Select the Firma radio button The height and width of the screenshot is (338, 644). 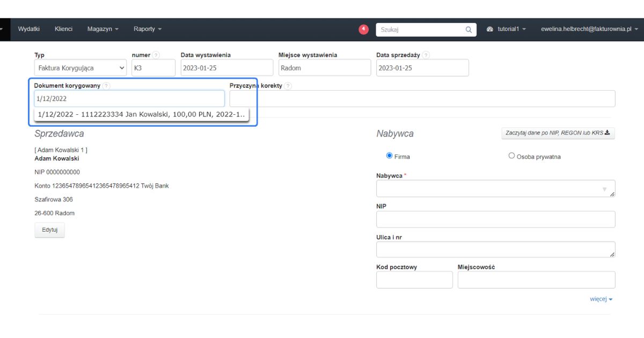click(x=390, y=156)
